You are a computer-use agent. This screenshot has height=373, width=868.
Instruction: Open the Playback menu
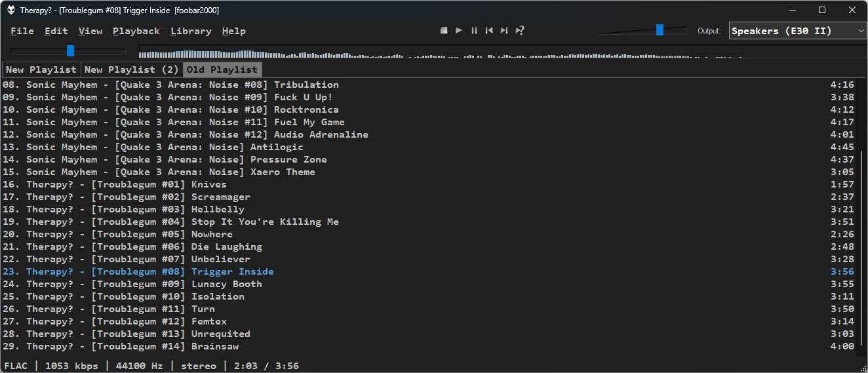pyautogui.click(x=136, y=31)
